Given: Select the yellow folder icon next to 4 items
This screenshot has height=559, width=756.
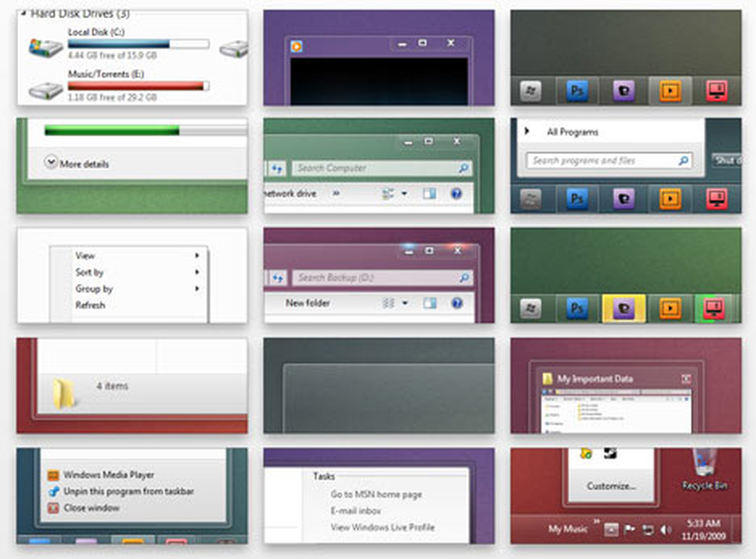Looking at the screenshot, I should [64, 393].
